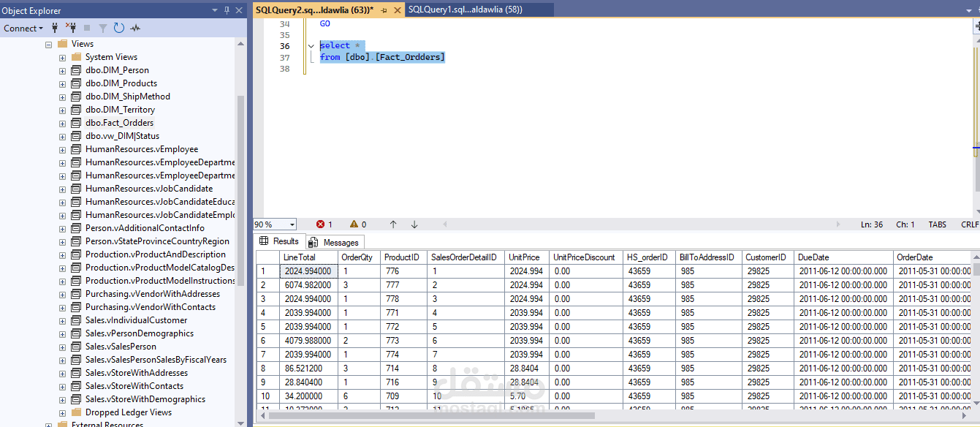Click the Results grid icon on the tab

(x=265, y=241)
